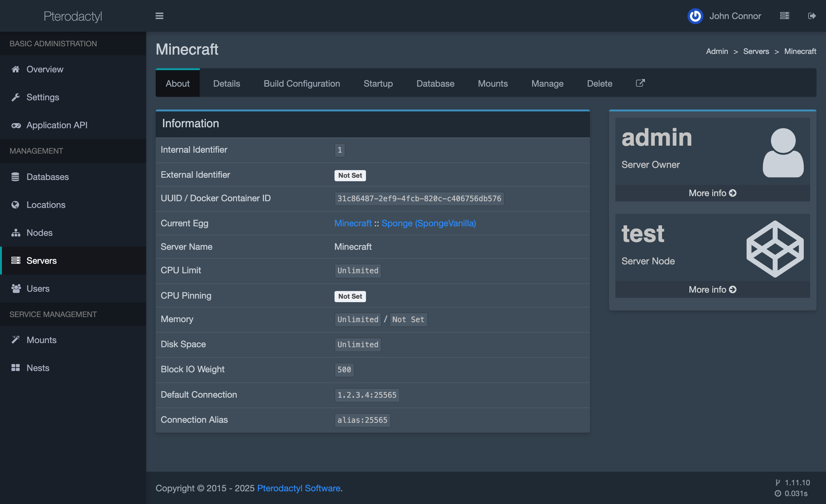
Task: Open the Build Configuration tab
Action: pyautogui.click(x=302, y=83)
